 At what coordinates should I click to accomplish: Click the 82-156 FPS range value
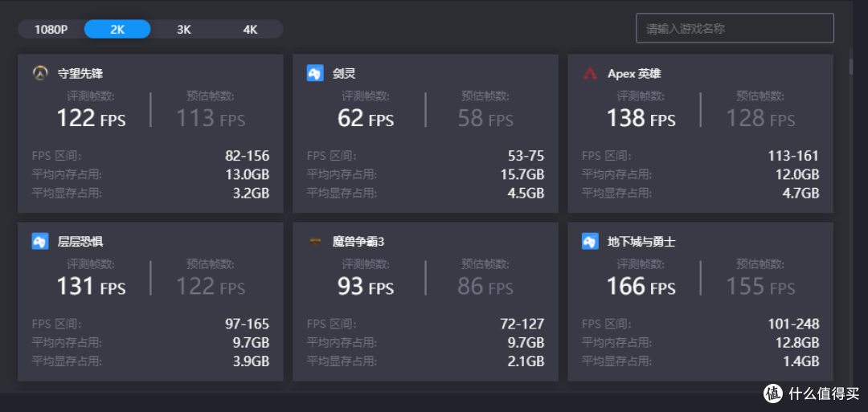pyautogui.click(x=247, y=156)
